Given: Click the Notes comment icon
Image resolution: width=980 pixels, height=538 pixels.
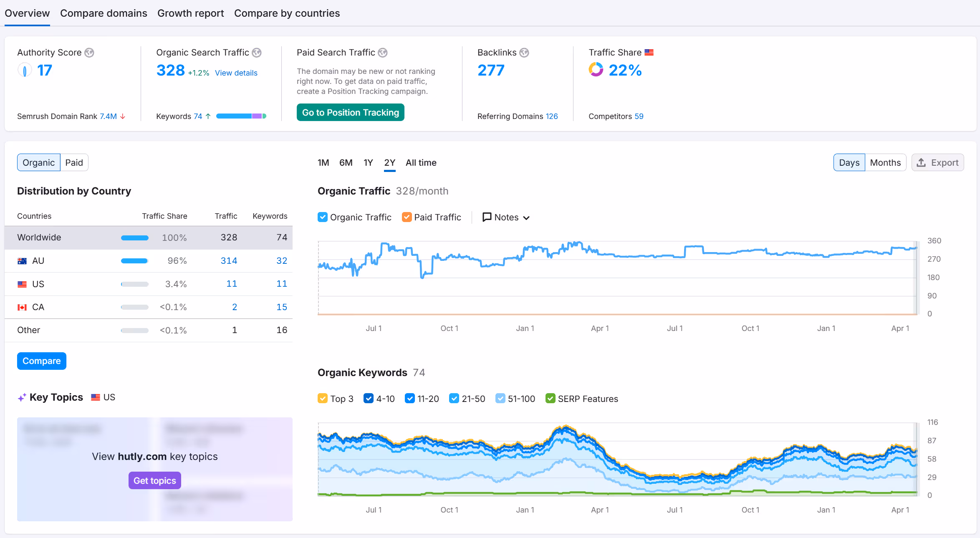Looking at the screenshot, I should click(487, 217).
